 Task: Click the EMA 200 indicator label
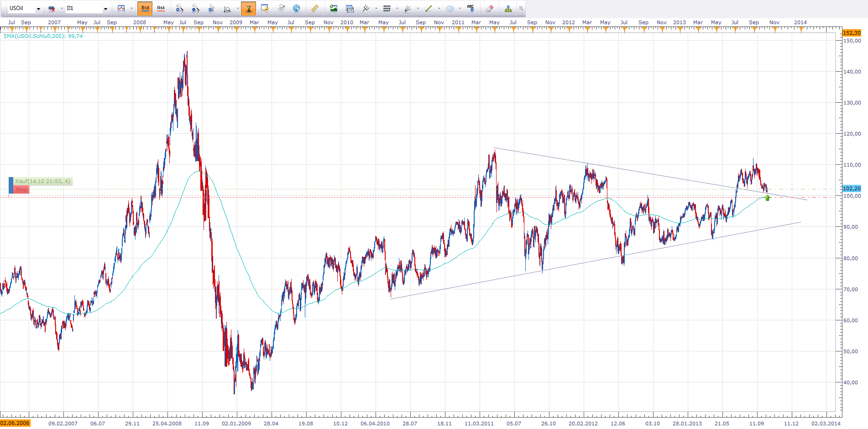pos(43,36)
